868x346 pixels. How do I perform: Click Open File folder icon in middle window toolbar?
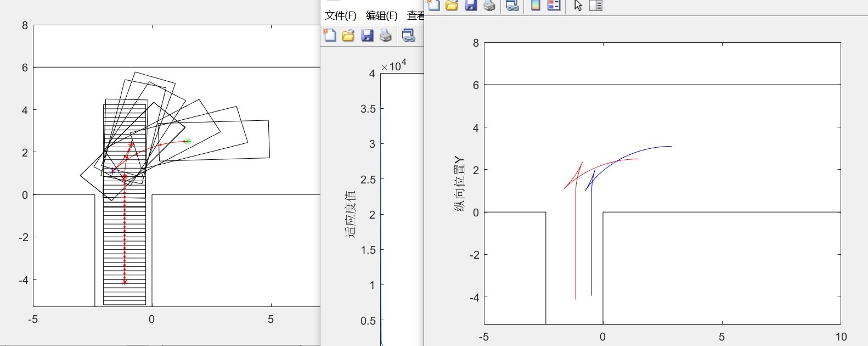click(x=348, y=36)
